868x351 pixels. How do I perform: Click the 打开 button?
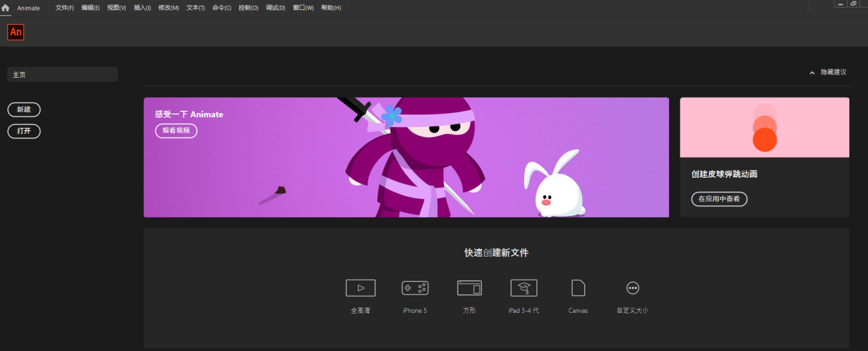pos(24,131)
